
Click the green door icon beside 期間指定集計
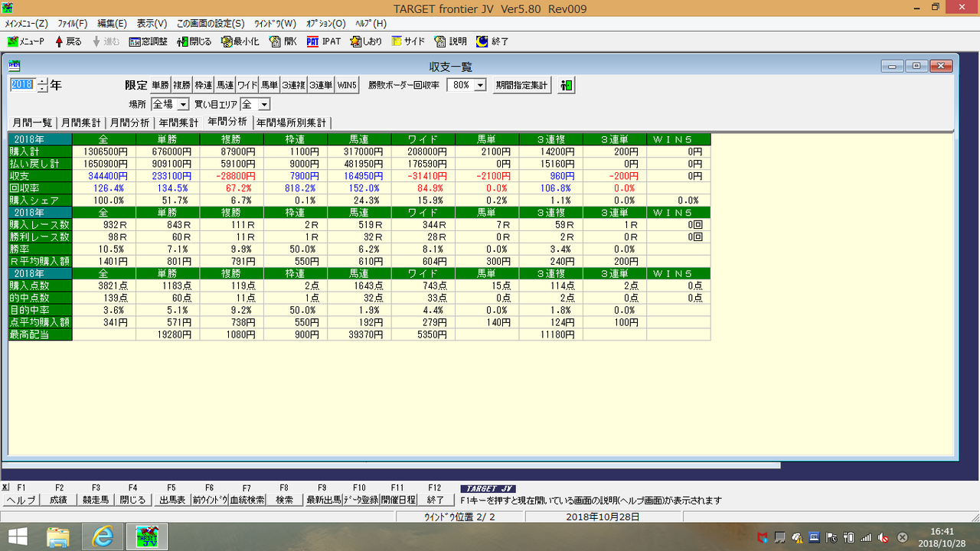(566, 86)
